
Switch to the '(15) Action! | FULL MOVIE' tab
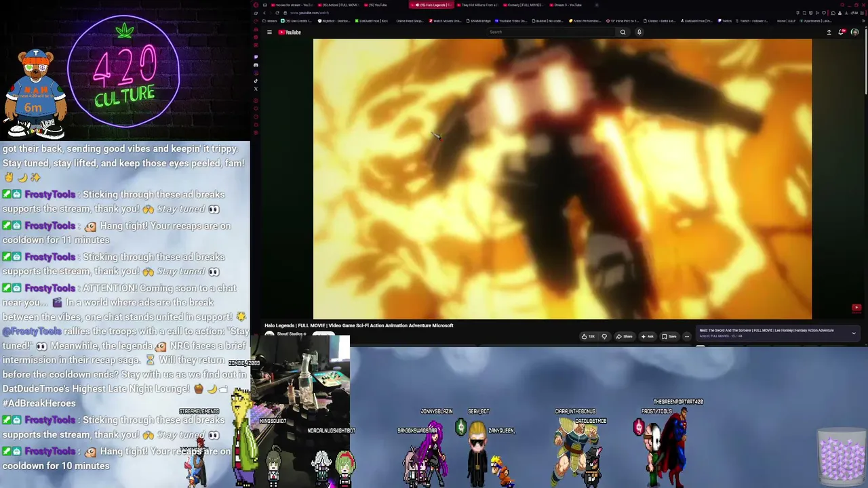[338, 5]
